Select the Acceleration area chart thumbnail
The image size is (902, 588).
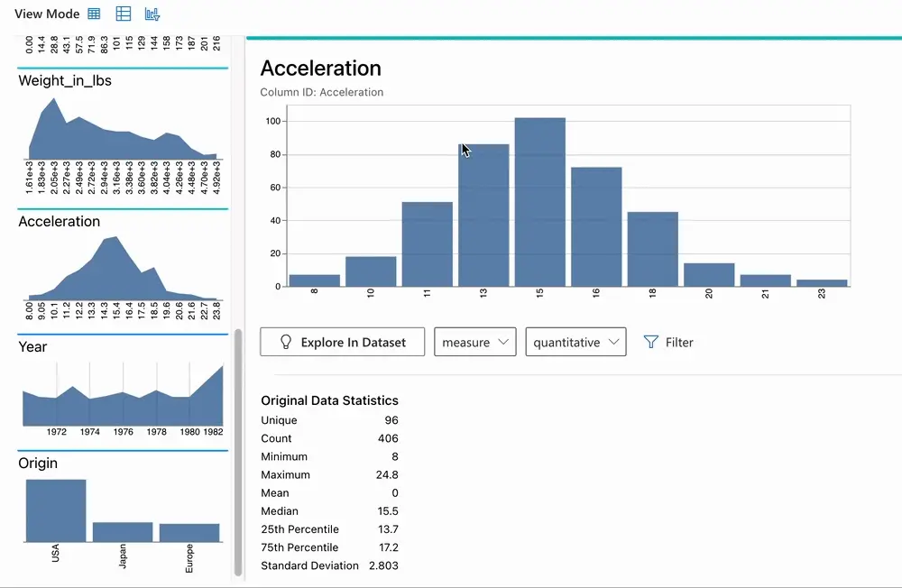click(x=123, y=268)
